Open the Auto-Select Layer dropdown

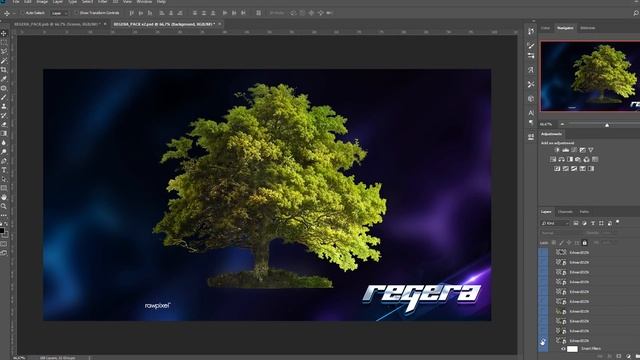tap(59, 13)
